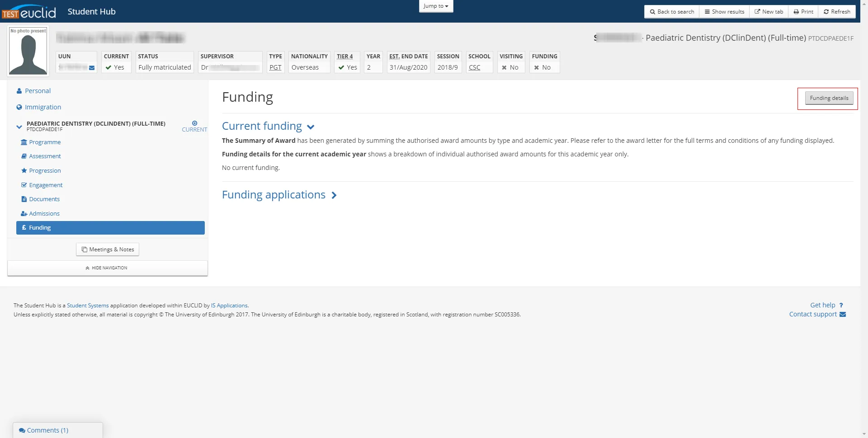This screenshot has width=868, height=438.
Task: Open the Assessment section icon
Action: click(24, 156)
